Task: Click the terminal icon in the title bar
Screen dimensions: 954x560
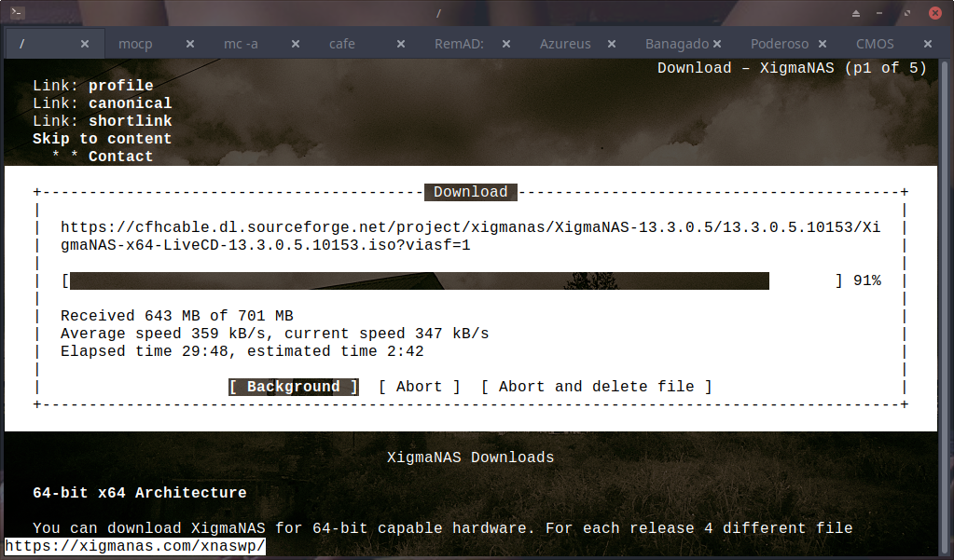Action: click(18, 12)
